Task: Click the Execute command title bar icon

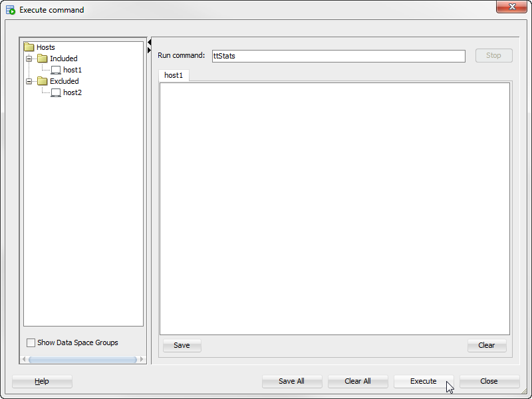Action: pos(11,10)
